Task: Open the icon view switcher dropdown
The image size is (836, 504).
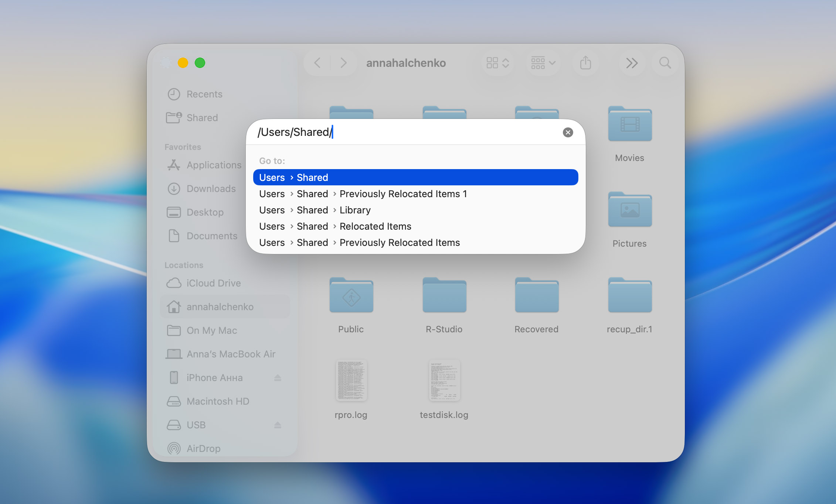Action: point(497,63)
